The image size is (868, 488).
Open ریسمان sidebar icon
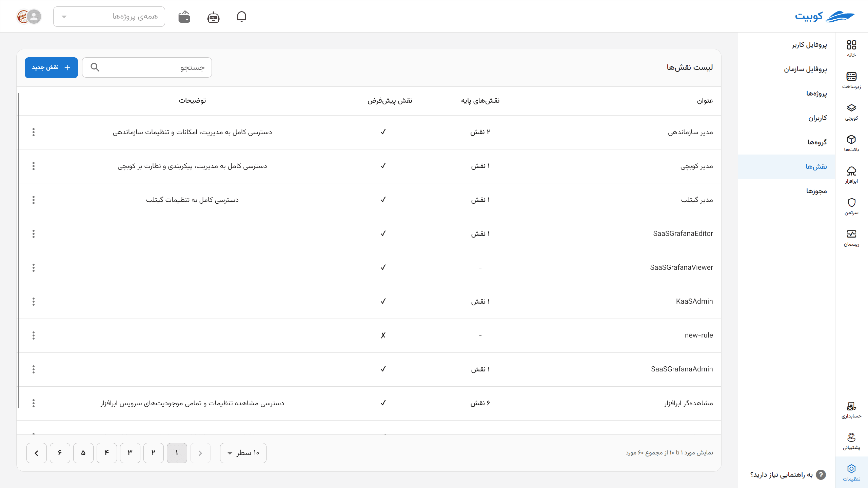851,238
